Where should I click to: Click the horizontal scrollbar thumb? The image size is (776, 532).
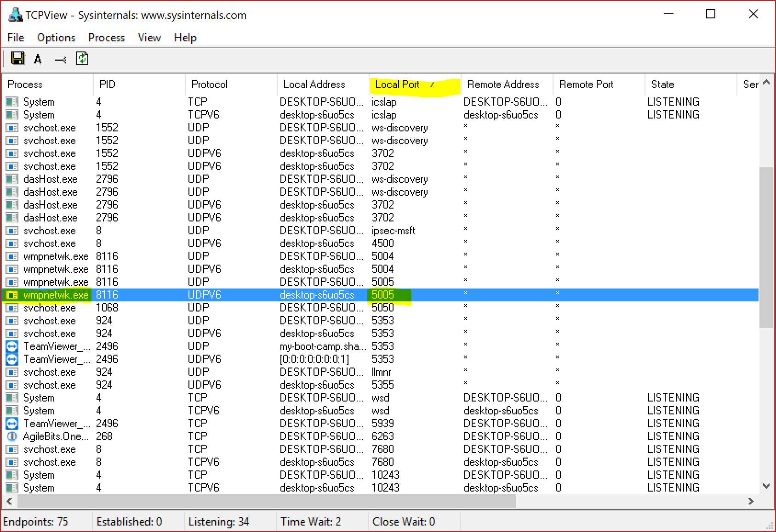[266, 501]
